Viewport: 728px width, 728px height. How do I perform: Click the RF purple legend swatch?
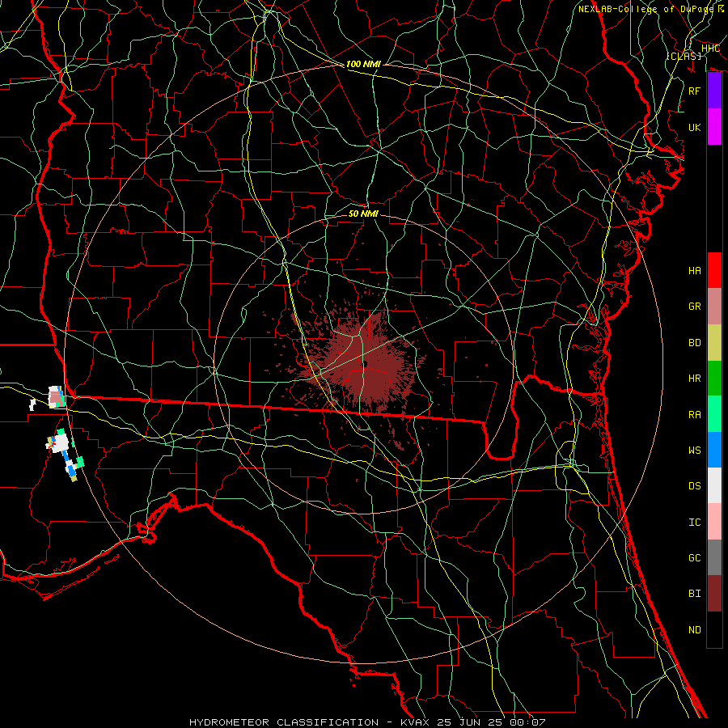point(714,91)
